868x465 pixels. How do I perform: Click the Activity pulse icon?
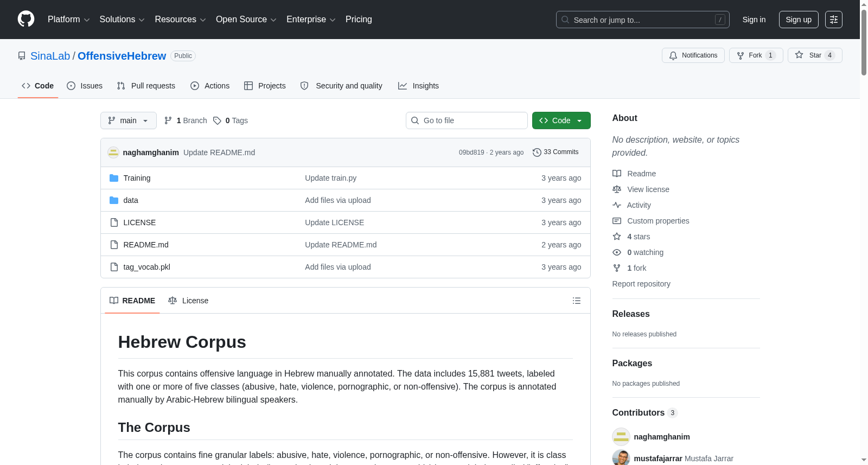click(617, 205)
